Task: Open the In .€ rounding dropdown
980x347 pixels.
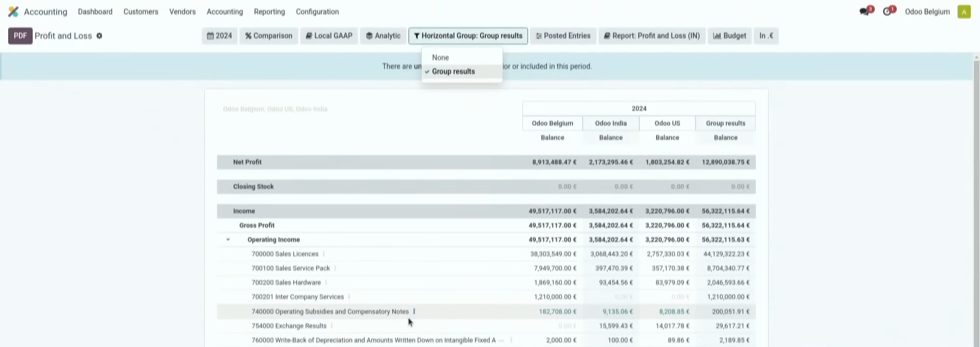Action: [x=766, y=36]
